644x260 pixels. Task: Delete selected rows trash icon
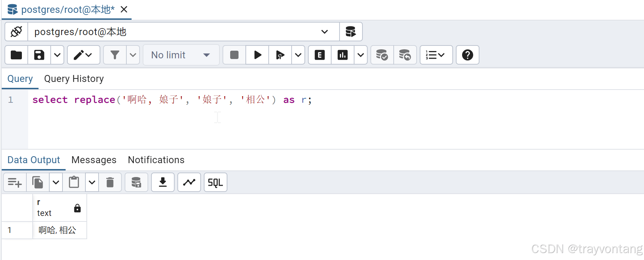coord(110,182)
